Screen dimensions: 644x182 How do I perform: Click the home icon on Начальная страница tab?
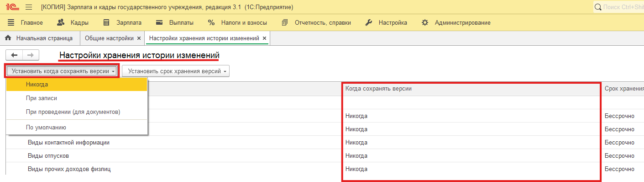(x=8, y=38)
